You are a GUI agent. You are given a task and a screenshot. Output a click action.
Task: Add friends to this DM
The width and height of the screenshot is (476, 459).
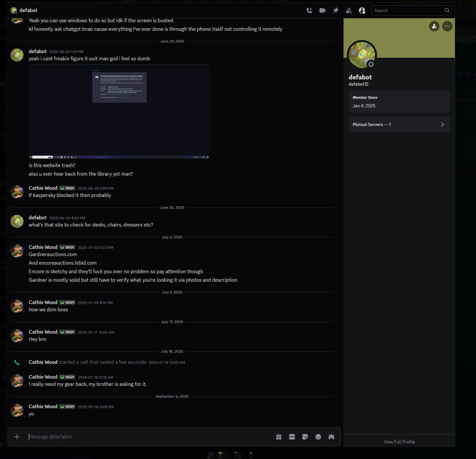(349, 11)
